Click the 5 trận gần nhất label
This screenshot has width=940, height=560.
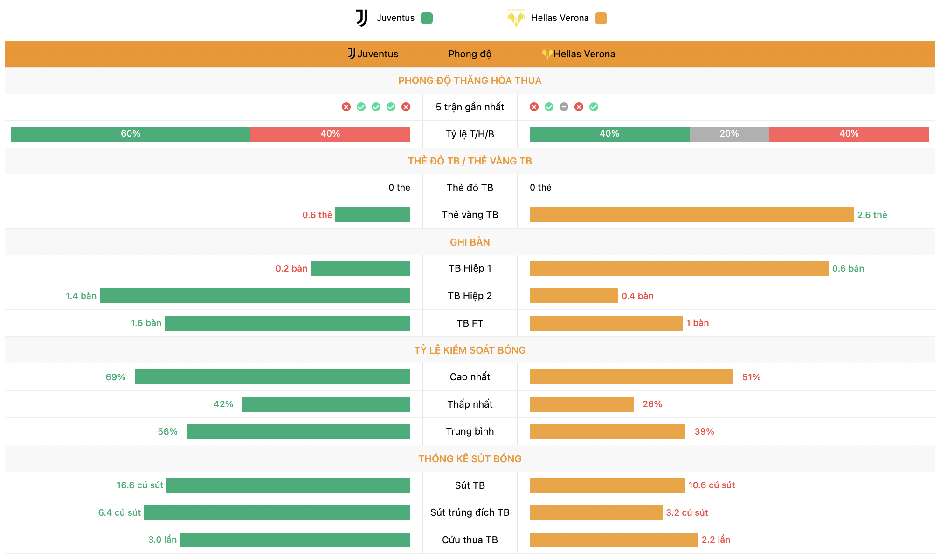point(470,107)
